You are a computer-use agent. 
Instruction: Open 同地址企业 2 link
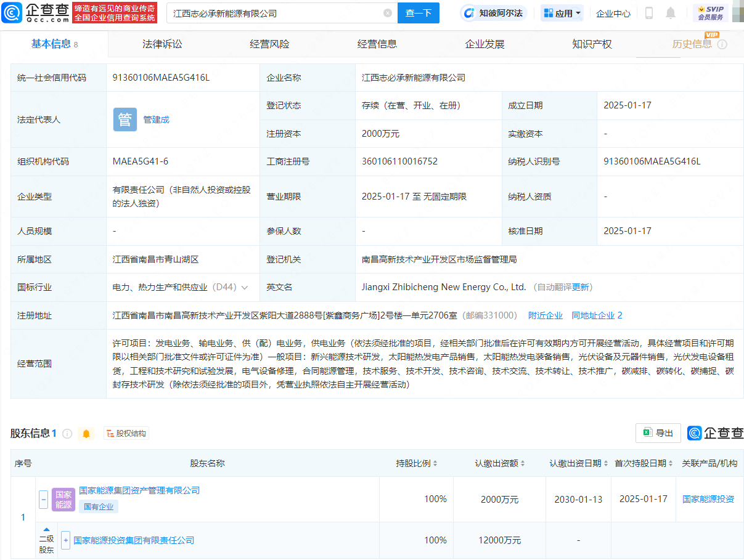597,315
